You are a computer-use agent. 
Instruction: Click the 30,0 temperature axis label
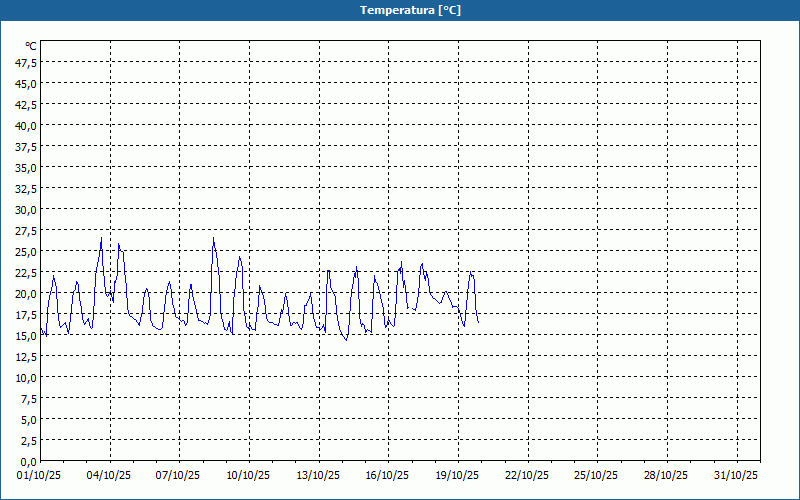(26, 209)
